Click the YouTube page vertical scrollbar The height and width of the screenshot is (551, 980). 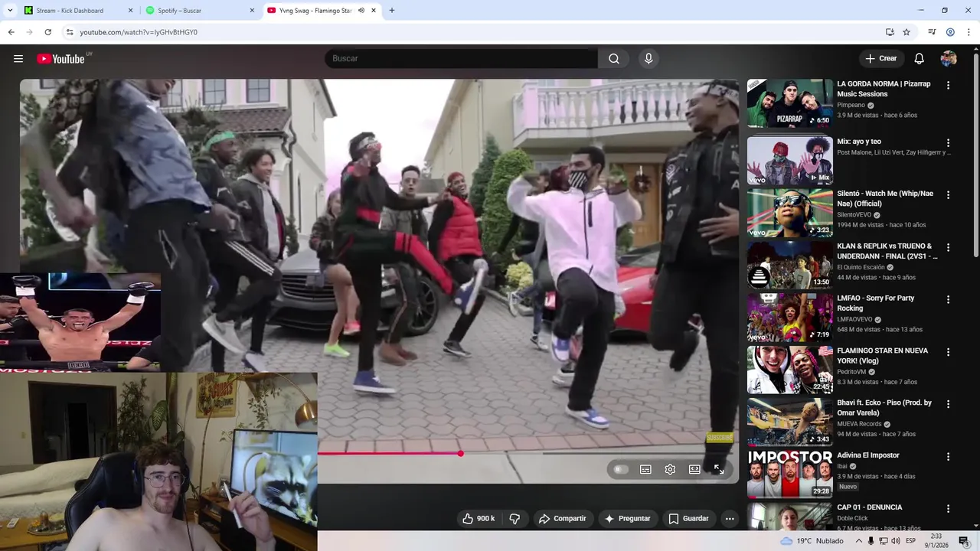point(975,157)
